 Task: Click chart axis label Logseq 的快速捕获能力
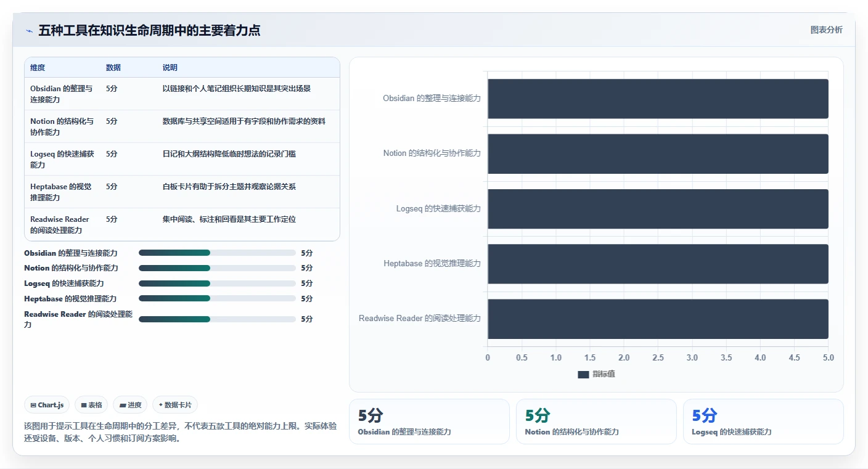[438, 209]
